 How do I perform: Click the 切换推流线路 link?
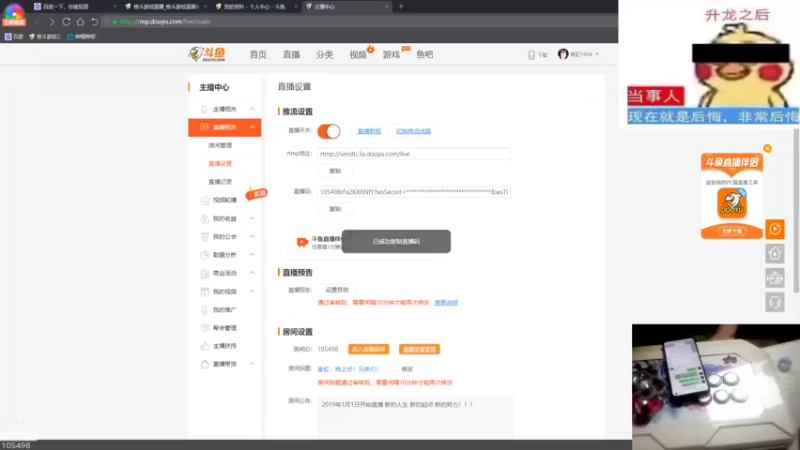[413, 131]
